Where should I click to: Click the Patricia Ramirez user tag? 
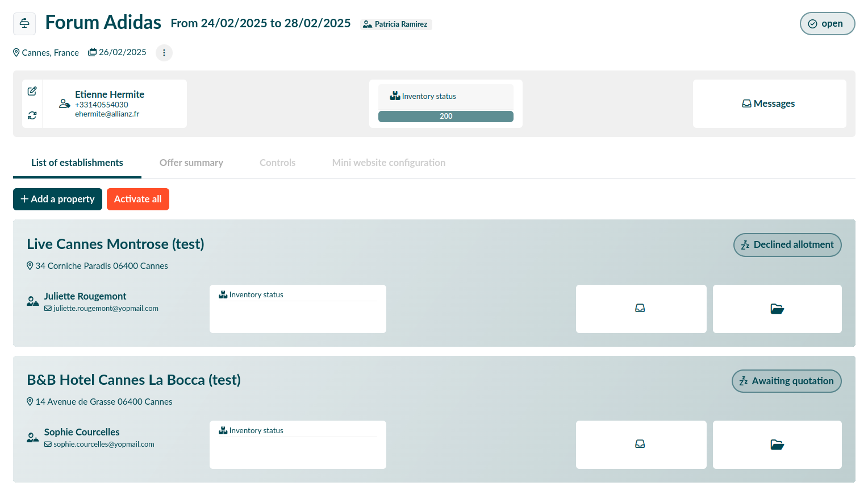(396, 24)
